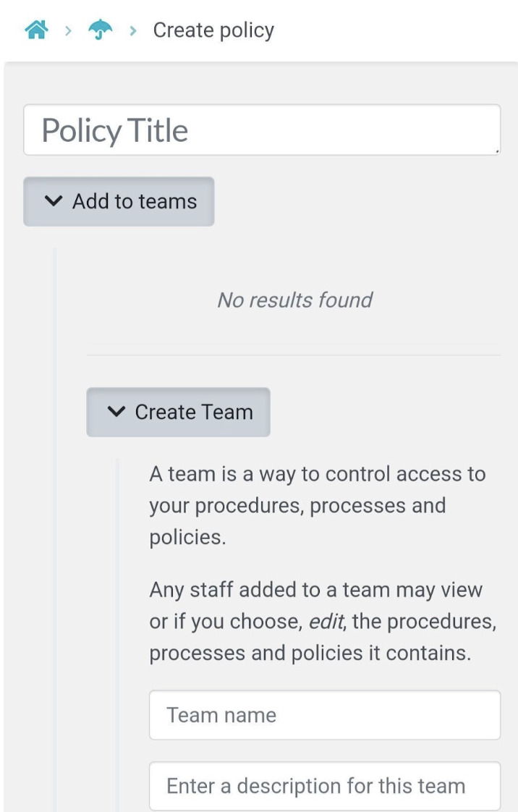Click the breadcrumb arrow before Create policy

[132, 31]
